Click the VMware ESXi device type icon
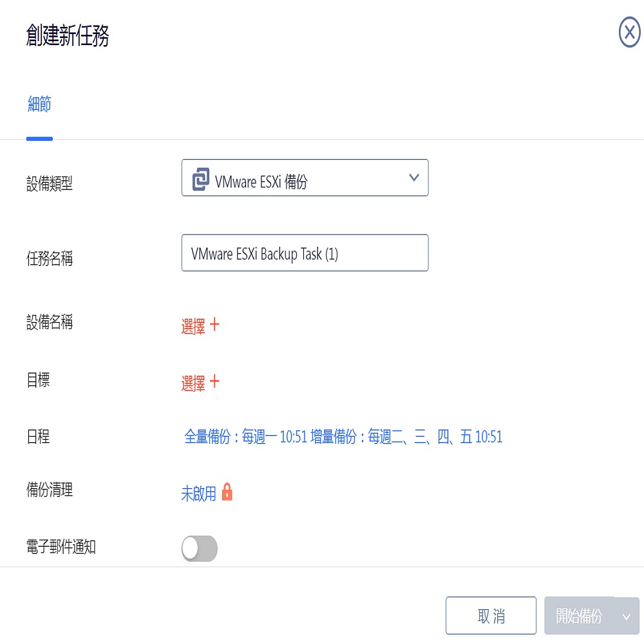644x644 pixels. pos(200,179)
